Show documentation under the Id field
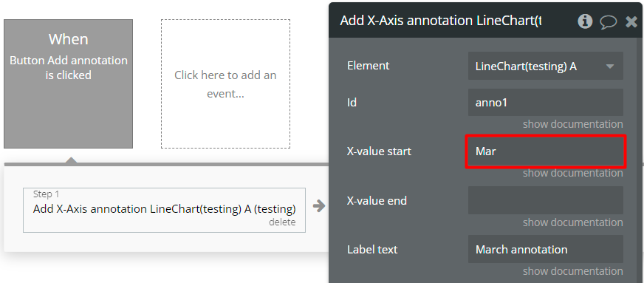The width and height of the screenshot is (644, 283). [x=572, y=124]
